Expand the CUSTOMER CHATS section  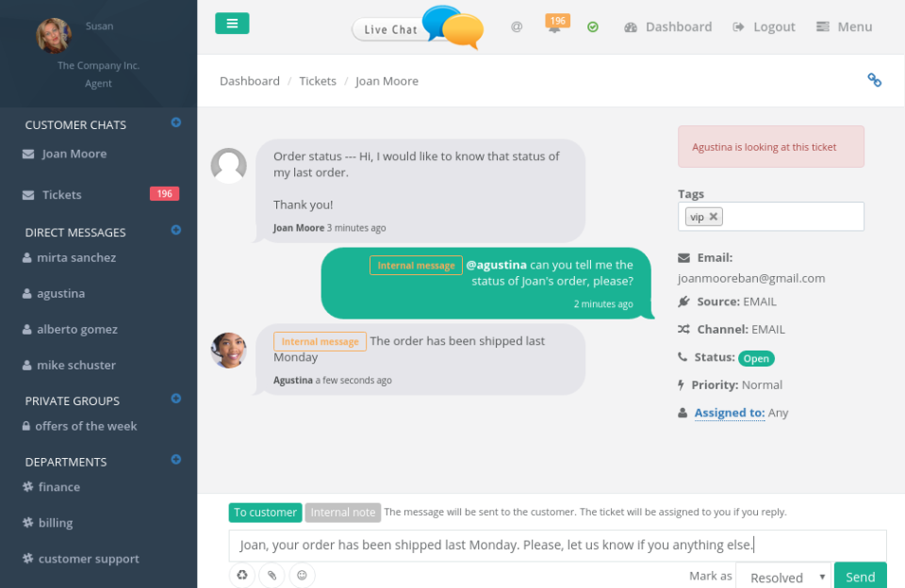[x=175, y=121]
